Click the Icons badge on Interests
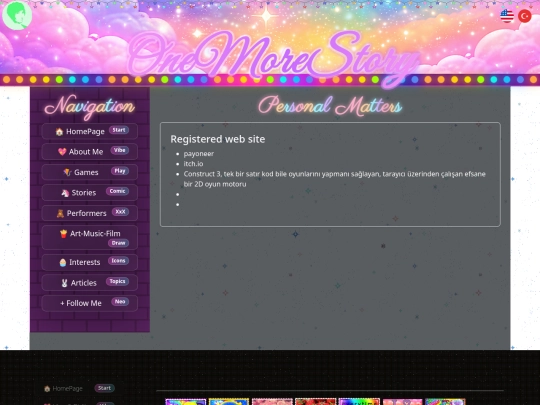This screenshot has width=540, height=405. (x=118, y=261)
